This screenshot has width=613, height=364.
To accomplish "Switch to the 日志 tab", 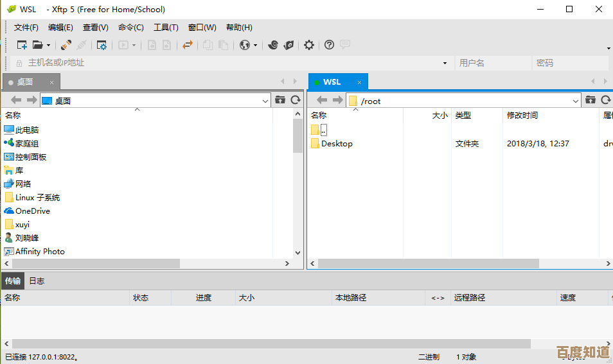I will 37,281.
